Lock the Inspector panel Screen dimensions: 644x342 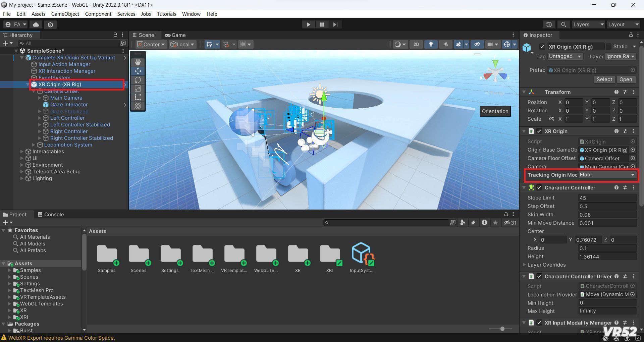tap(631, 35)
